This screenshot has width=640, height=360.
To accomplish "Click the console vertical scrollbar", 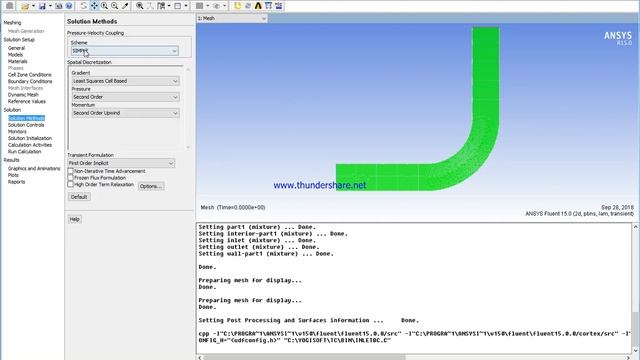I will click(x=636, y=288).
